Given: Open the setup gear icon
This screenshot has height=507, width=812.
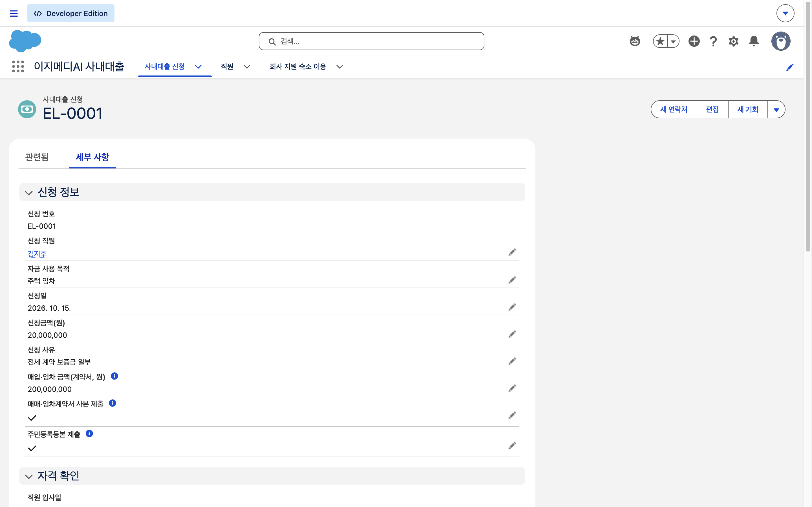Looking at the screenshot, I should click(x=734, y=41).
